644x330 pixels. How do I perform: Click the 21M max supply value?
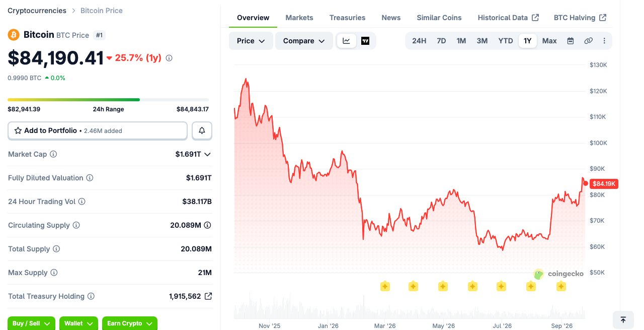click(205, 273)
